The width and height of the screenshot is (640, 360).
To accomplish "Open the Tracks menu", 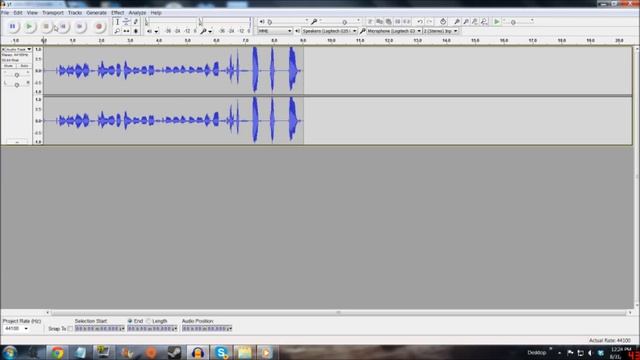I will point(75,13).
